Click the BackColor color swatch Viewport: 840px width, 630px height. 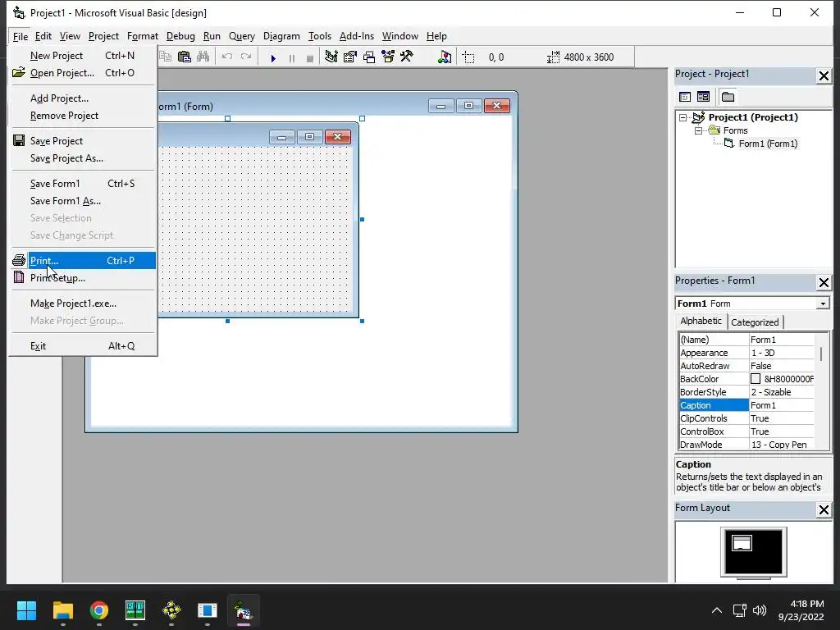click(756, 379)
